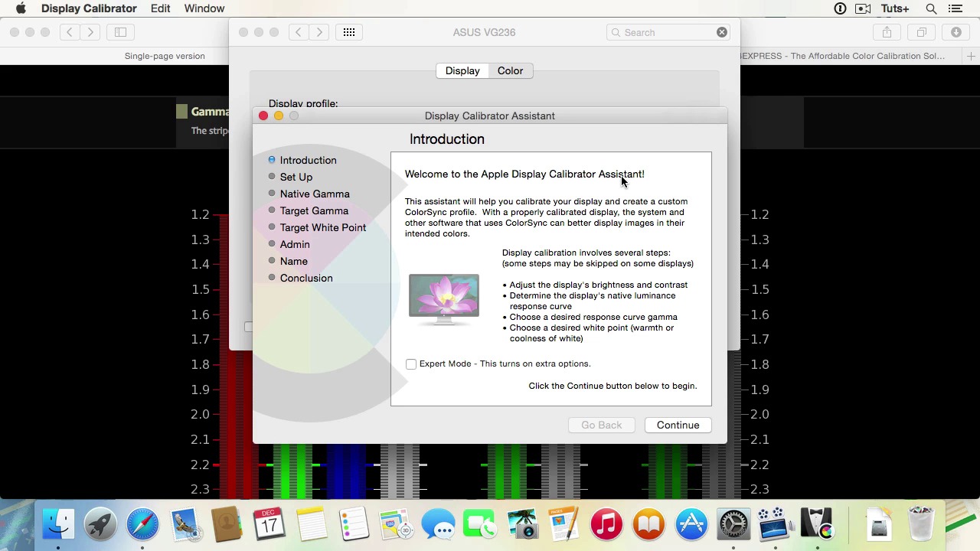Open Messages from the dock
980x551 pixels.
438,525
